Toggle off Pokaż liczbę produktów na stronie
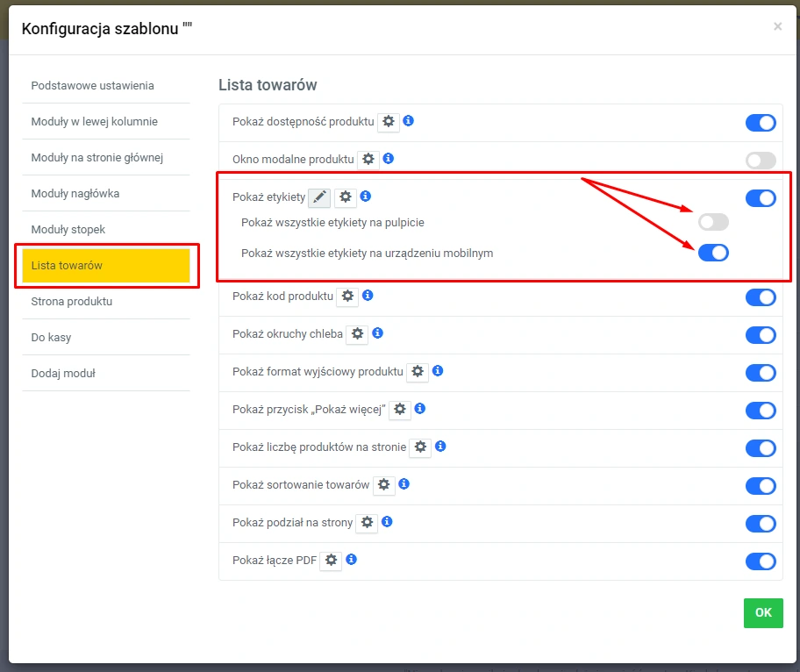The height and width of the screenshot is (672, 800). pyautogui.click(x=761, y=448)
